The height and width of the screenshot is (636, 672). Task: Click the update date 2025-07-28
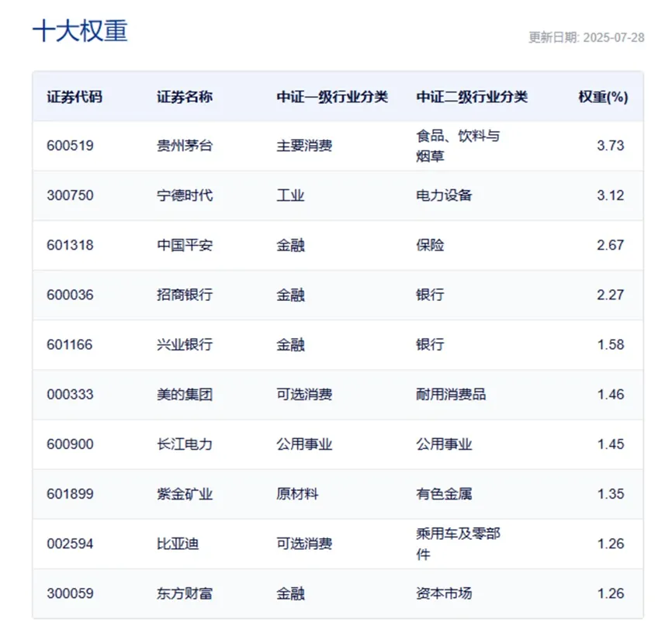[614, 38]
